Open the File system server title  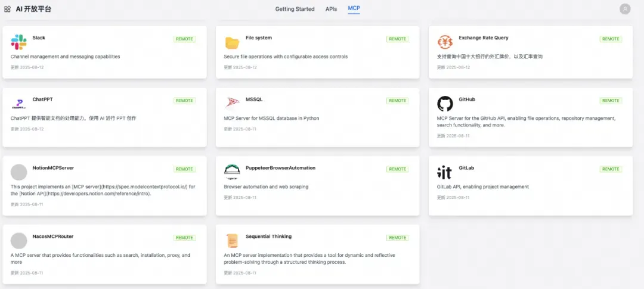(x=259, y=38)
